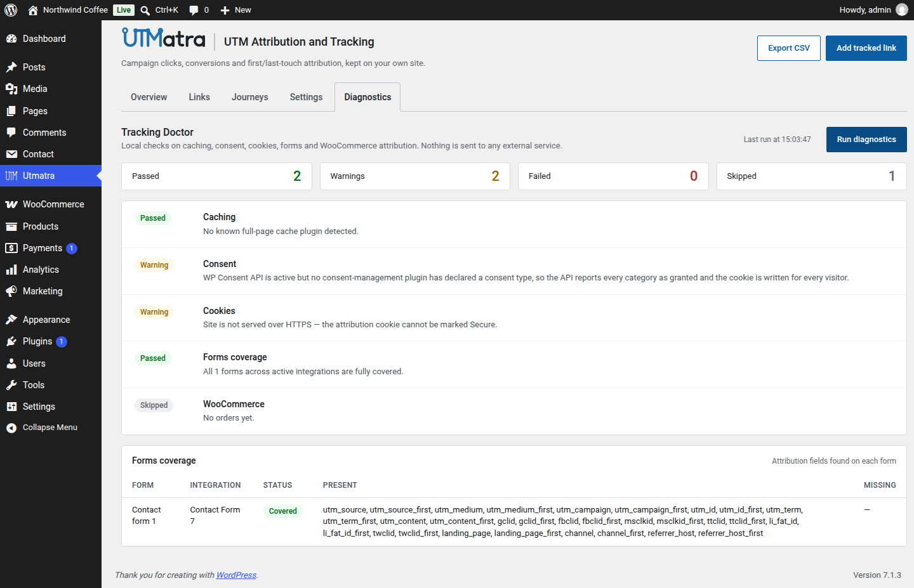Screen dimensions: 914x588
Task: Click the Tools wrench icon
Action: [x=11, y=385]
